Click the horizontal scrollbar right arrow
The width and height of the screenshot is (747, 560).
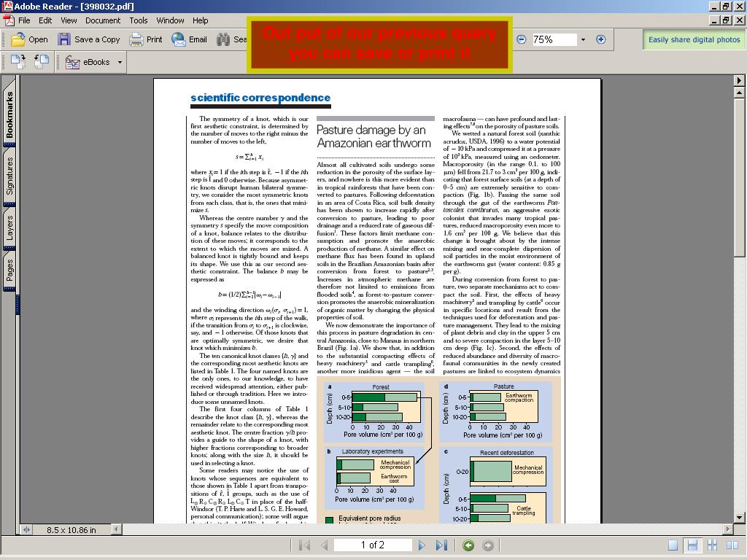point(727,529)
